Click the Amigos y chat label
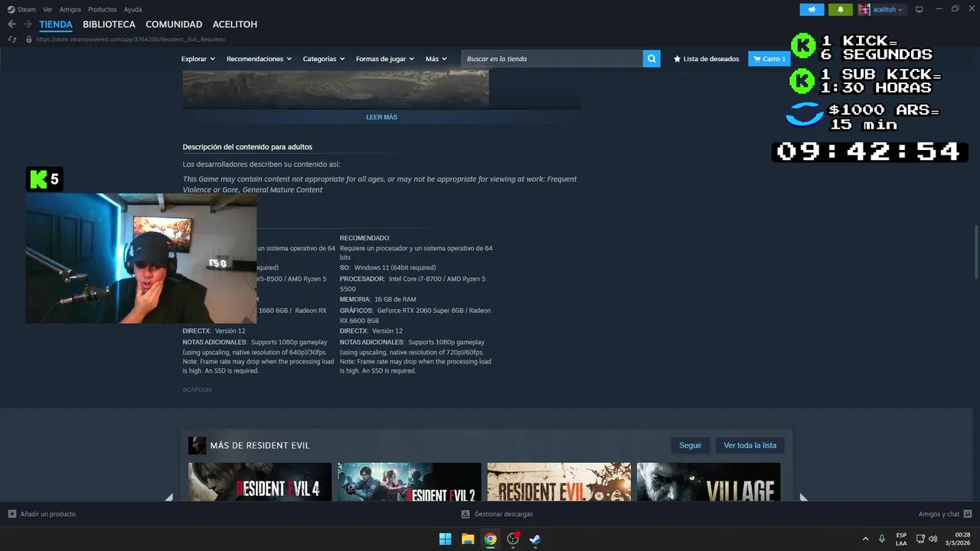980x551 pixels. point(939,514)
